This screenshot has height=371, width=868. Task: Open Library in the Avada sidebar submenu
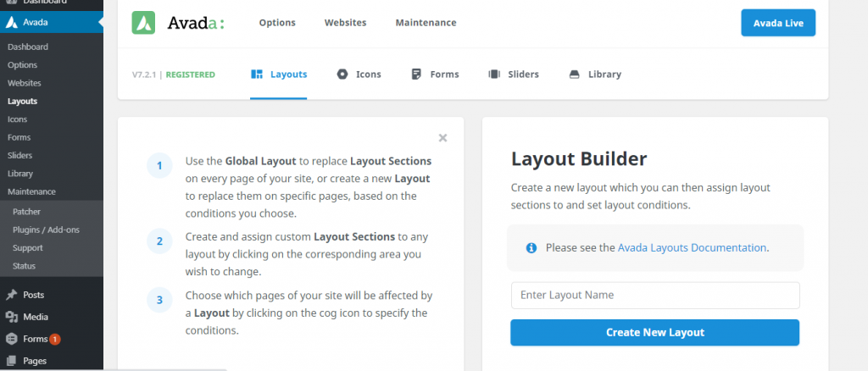tap(20, 174)
